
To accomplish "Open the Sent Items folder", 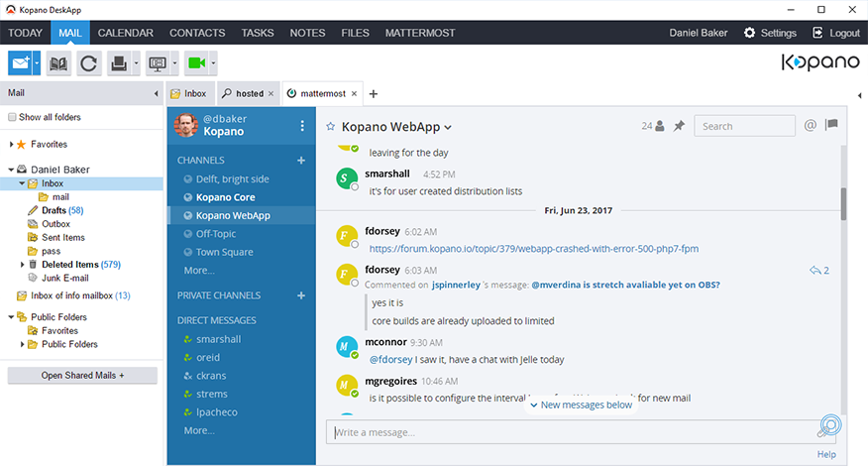I will point(62,237).
